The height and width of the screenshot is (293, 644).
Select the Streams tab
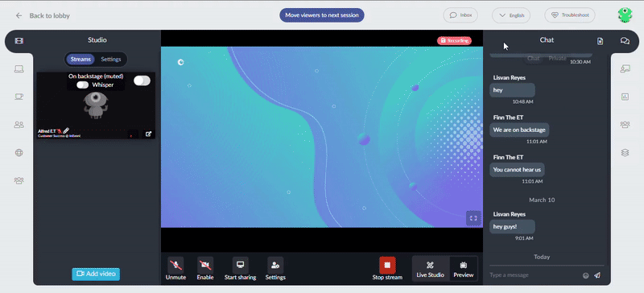(80, 60)
